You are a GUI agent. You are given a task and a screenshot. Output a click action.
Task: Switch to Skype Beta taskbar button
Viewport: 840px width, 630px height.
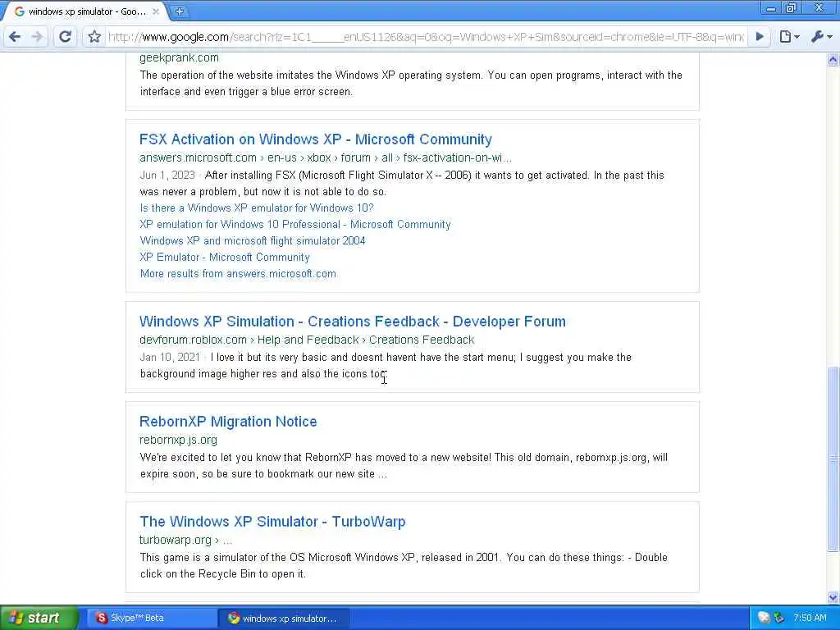(150, 618)
